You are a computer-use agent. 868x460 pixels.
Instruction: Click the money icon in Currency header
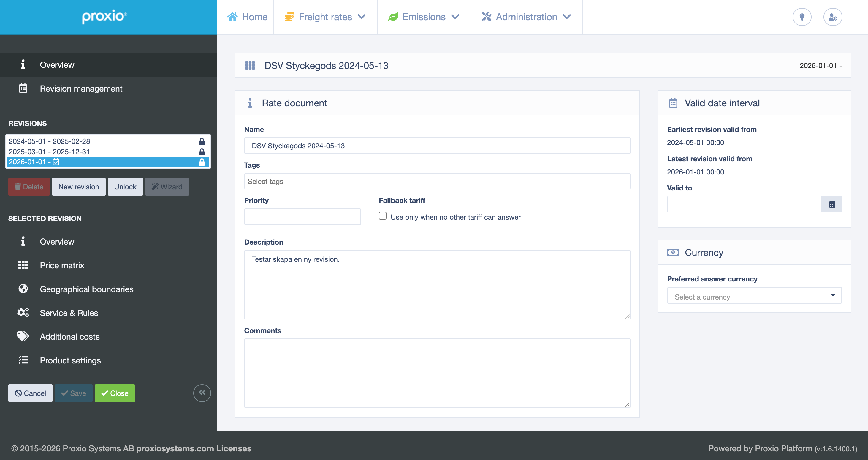pyautogui.click(x=673, y=252)
